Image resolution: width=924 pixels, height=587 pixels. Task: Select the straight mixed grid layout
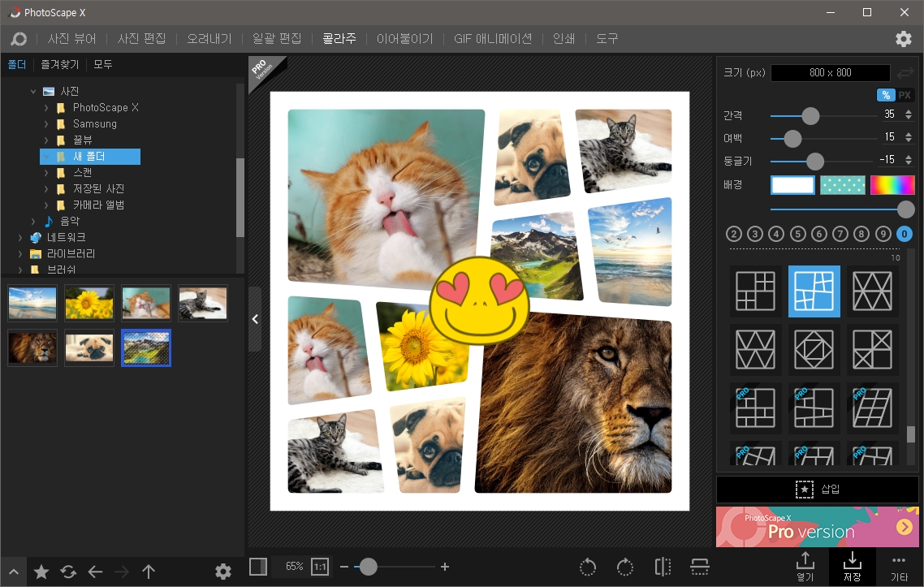[755, 291]
